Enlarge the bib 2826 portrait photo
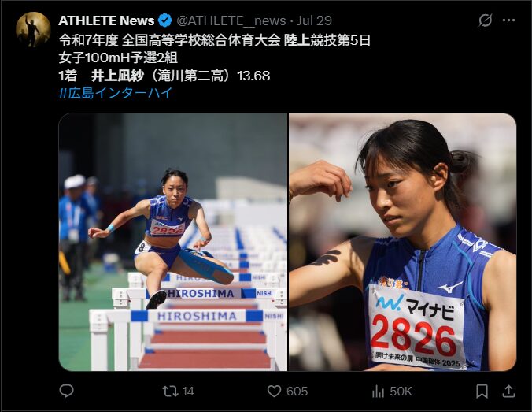Screen dimensions: 532x412 (x=402, y=242)
